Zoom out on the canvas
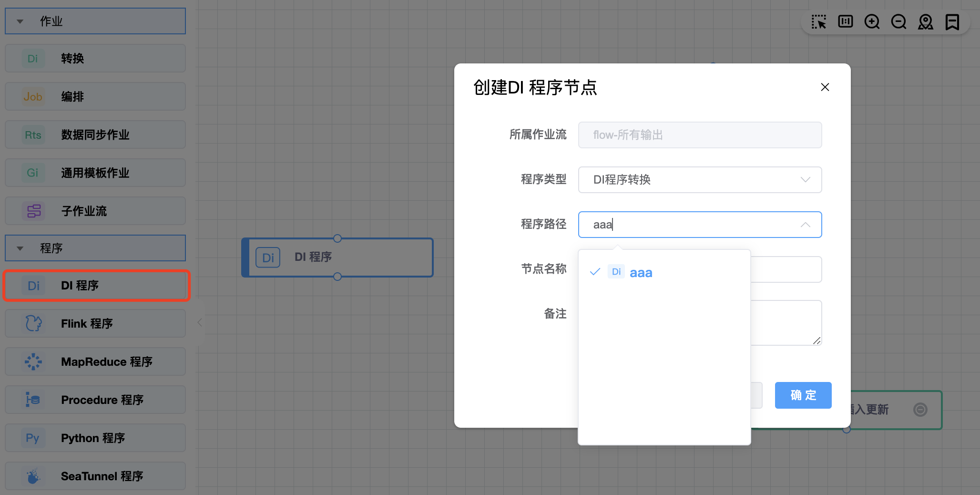 pyautogui.click(x=899, y=22)
